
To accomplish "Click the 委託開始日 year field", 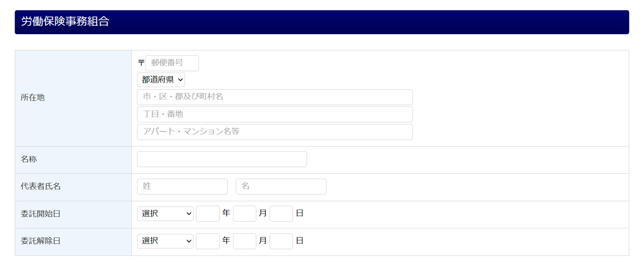I will 208,214.
